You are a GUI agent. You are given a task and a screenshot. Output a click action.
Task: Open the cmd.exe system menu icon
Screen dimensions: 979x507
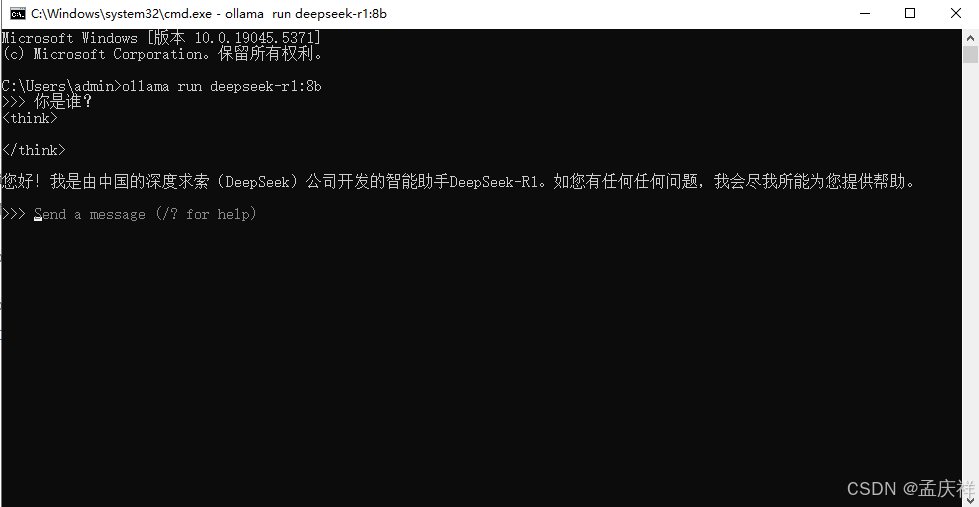click(17, 13)
